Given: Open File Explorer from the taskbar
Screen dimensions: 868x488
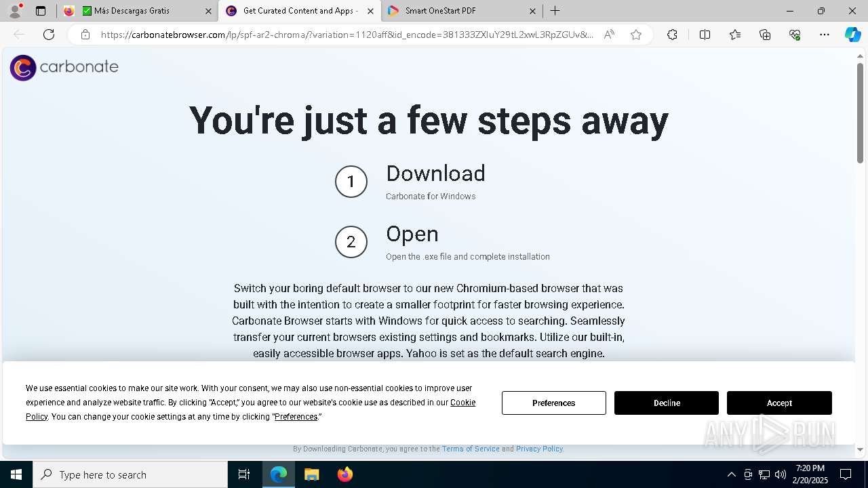Looking at the screenshot, I should pos(312,474).
